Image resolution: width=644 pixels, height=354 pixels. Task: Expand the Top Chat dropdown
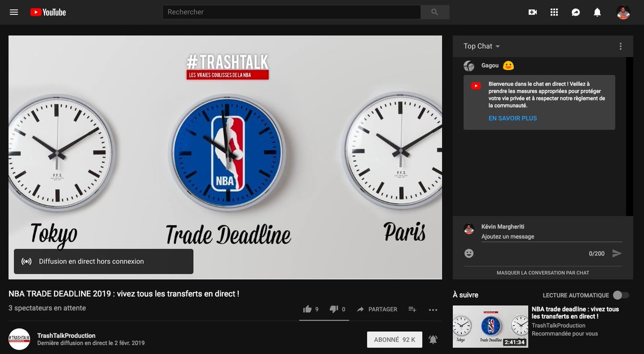pos(482,46)
